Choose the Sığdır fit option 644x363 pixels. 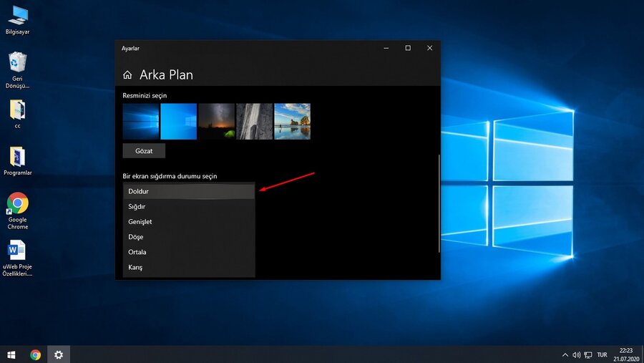tap(189, 206)
